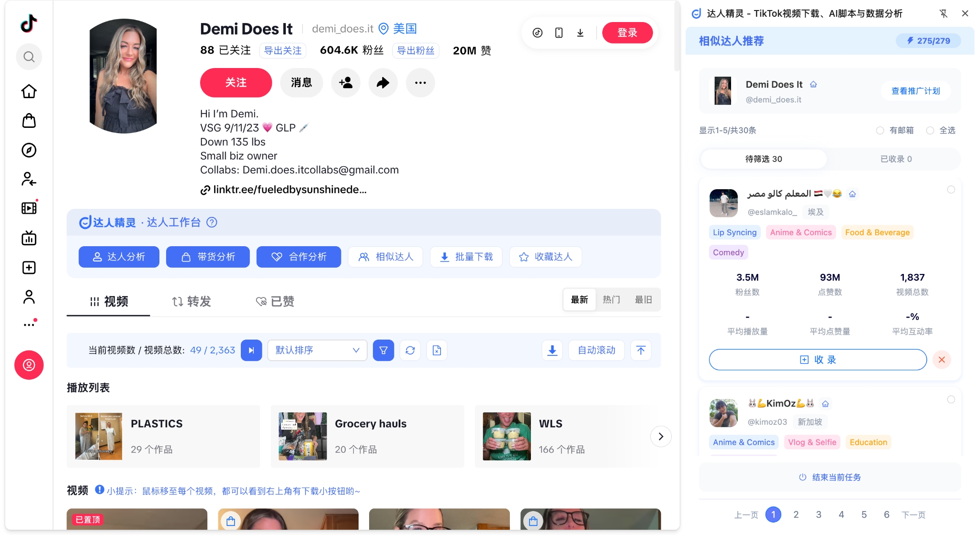980x535 pixels.
Task: Export video list to Excel icon
Action: pos(437,350)
